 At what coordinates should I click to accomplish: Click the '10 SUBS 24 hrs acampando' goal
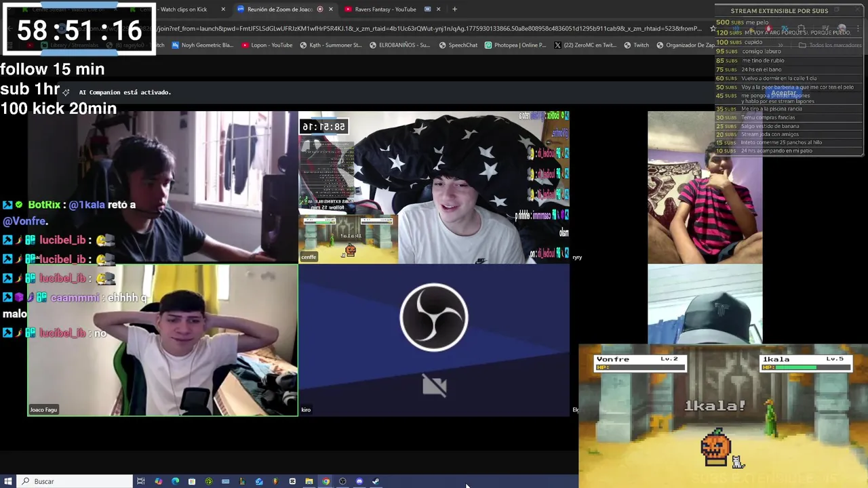coord(764,150)
